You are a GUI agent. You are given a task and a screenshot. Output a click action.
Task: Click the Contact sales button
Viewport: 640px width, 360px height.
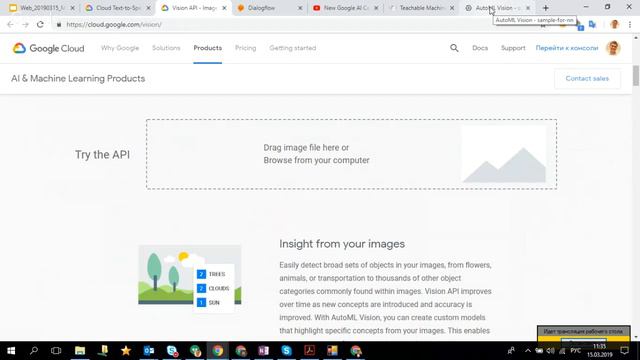point(587,78)
